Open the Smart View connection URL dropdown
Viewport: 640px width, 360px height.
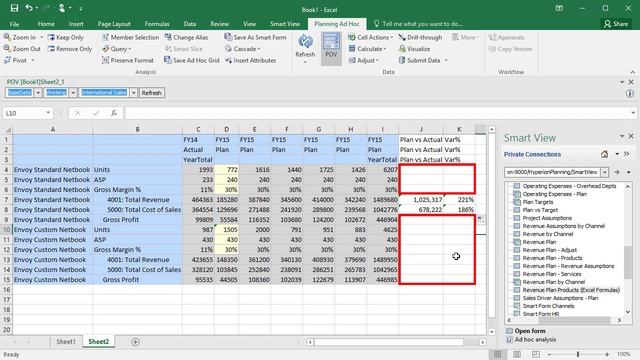point(604,172)
